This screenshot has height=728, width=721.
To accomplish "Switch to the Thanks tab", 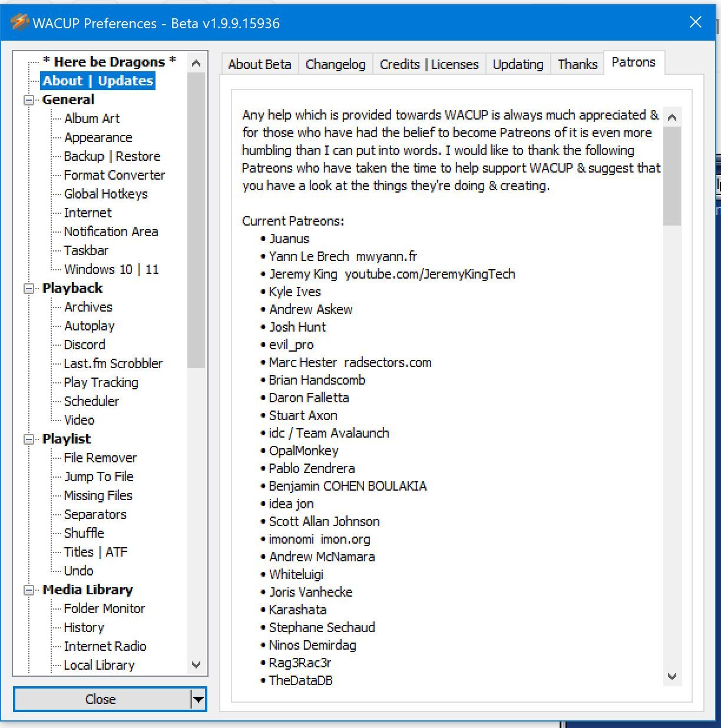I will click(x=578, y=64).
